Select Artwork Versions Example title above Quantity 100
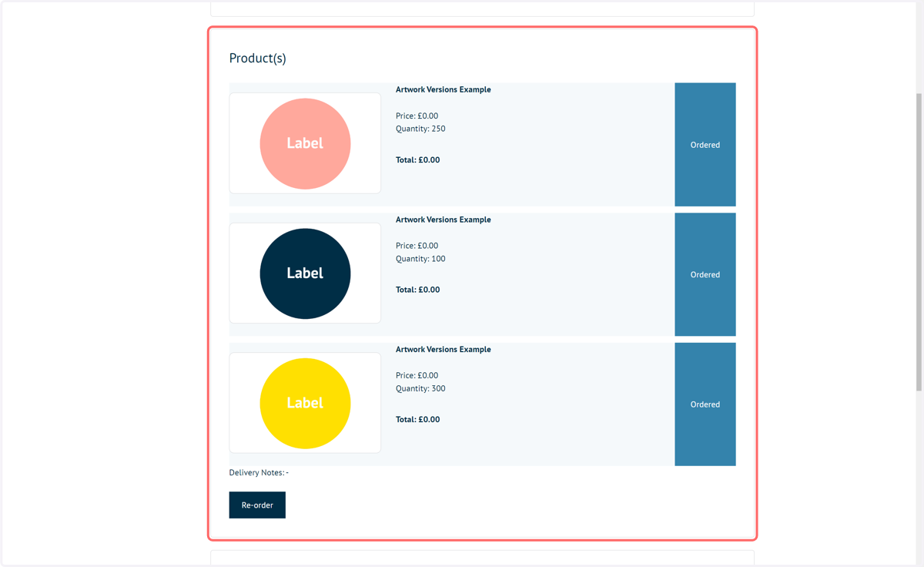Viewport: 924px width, 567px height. (444, 220)
